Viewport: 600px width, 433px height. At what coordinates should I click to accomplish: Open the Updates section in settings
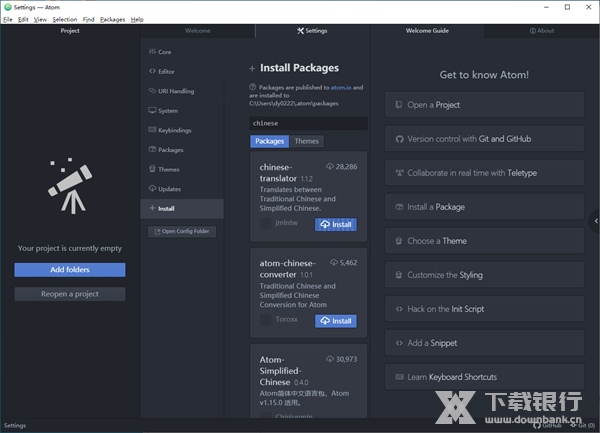pos(170,189)
